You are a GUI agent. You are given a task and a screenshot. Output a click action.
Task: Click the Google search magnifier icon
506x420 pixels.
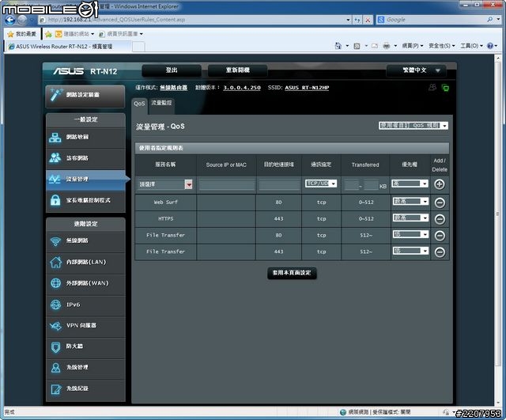point(490,20)
